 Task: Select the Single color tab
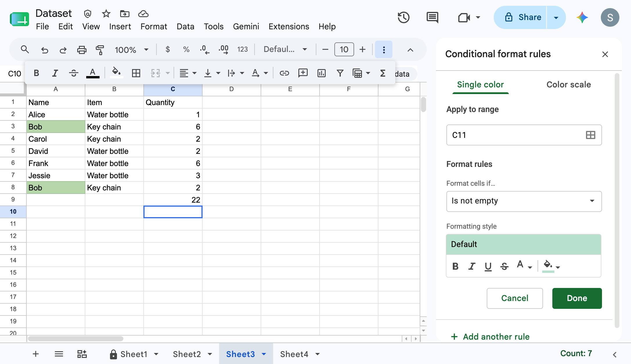(480, 84)
